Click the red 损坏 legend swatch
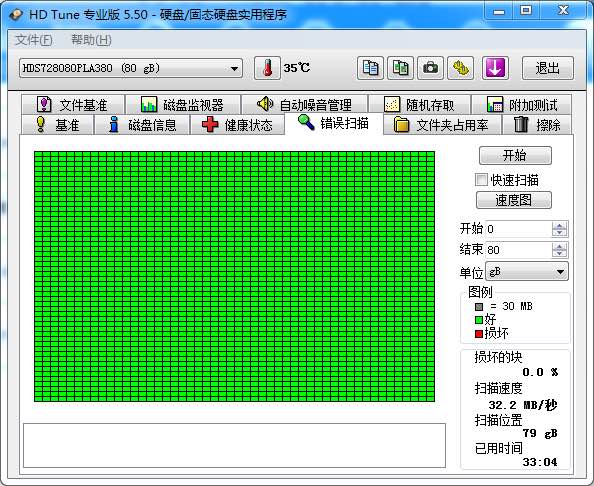 click(x=479, y=334)
